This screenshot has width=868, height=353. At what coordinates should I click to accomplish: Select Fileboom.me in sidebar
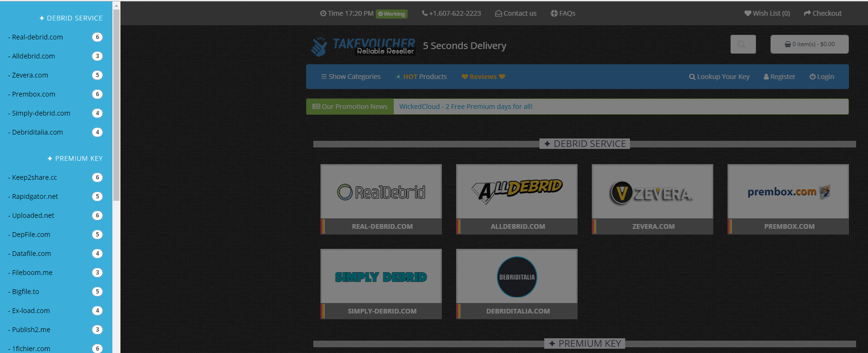32,273
